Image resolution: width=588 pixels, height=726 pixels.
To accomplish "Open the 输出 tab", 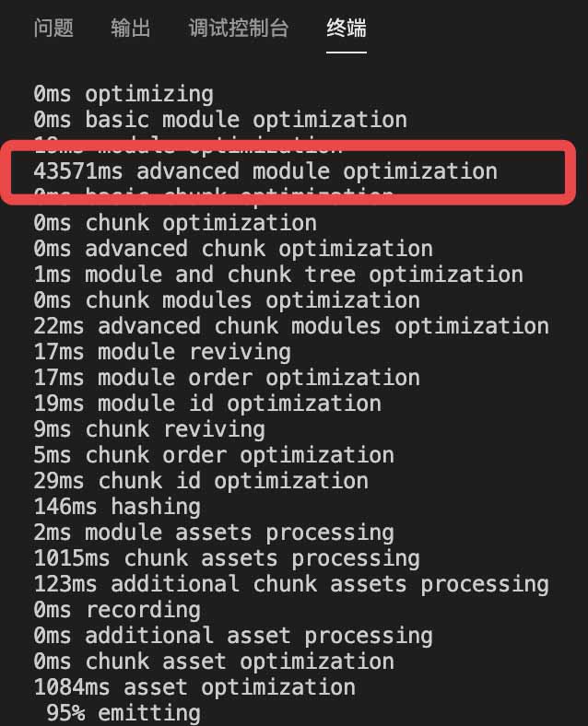I will pos(131,28).
